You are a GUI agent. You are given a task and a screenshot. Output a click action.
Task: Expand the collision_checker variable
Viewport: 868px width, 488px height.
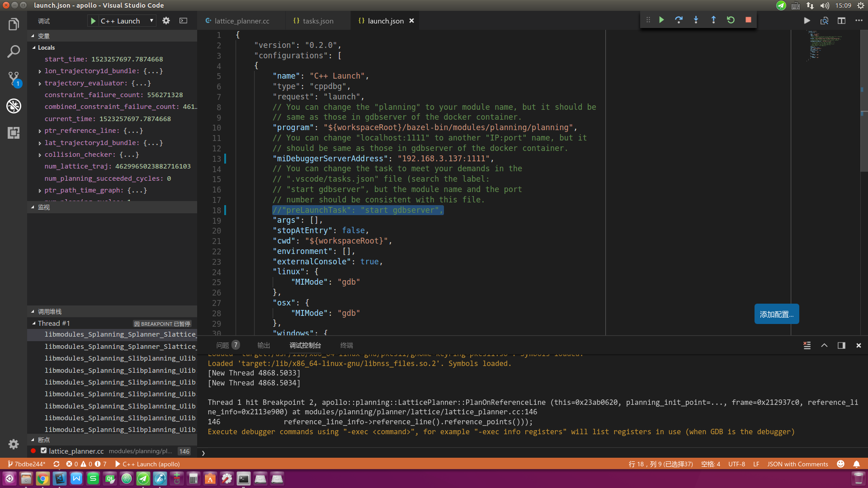[x=40, y=155]
